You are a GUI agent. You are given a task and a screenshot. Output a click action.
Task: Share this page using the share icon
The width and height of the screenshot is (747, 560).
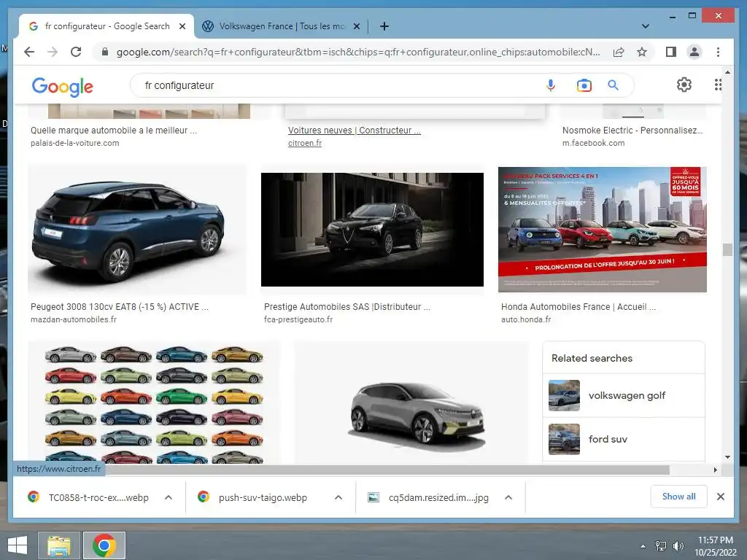tap(619, 52)
